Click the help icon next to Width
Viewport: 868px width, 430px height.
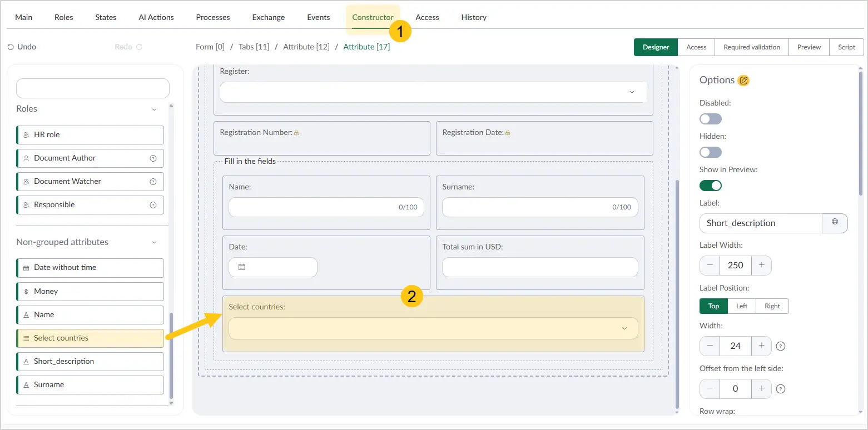click(x=781, y=346)
